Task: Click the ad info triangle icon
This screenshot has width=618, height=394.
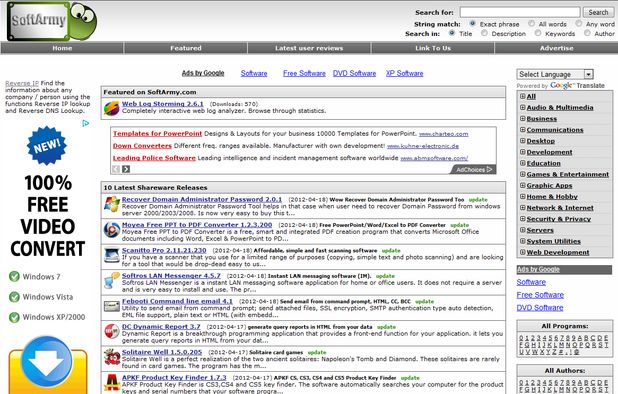Action: point(86,123)
